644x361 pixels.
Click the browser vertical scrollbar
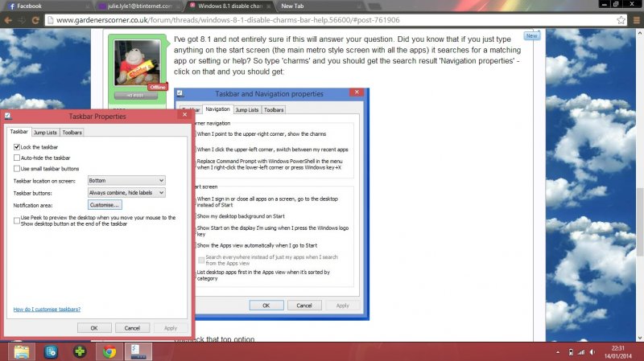click(639, 201)
